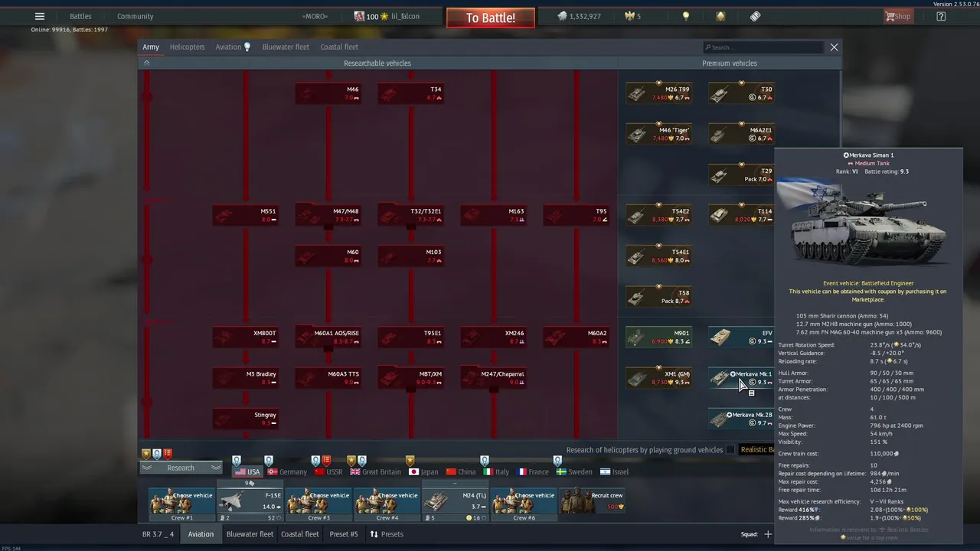Click the lightbulb hints icon
Image resolution: width=980 pixels, height=551 pixels.
(686, 16)
